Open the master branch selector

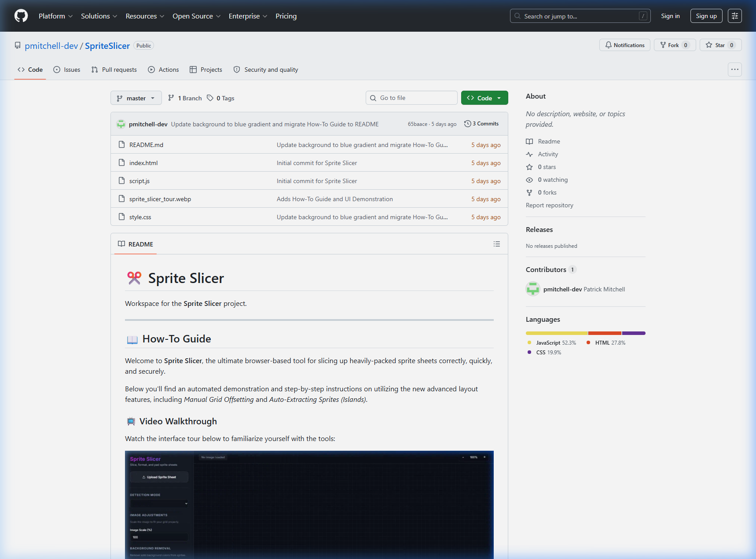coord(136,98)
